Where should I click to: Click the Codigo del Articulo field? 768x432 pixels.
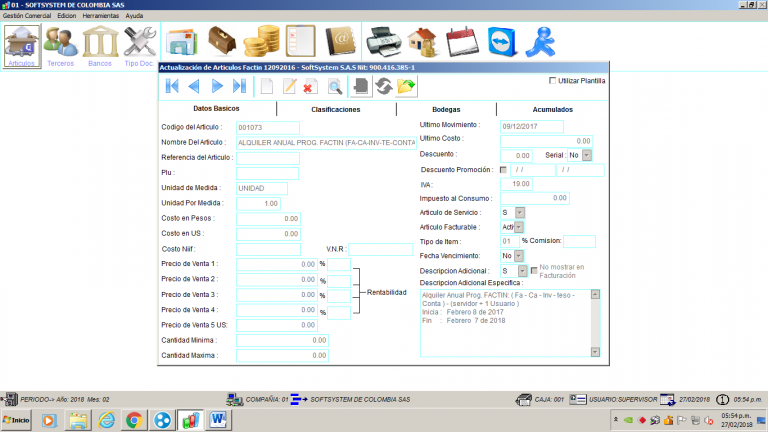pyautogui.click(x=267, y=127)
